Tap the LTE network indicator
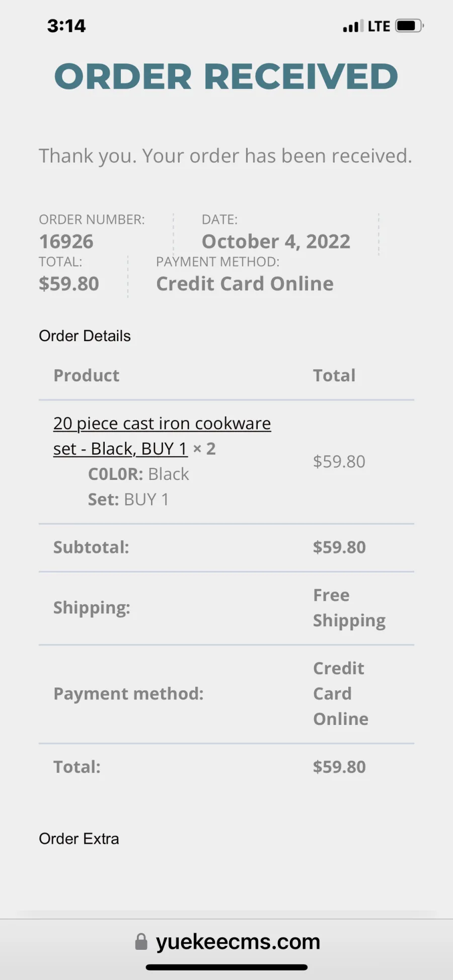Screen dimensions: 453x980 [379, 26]
